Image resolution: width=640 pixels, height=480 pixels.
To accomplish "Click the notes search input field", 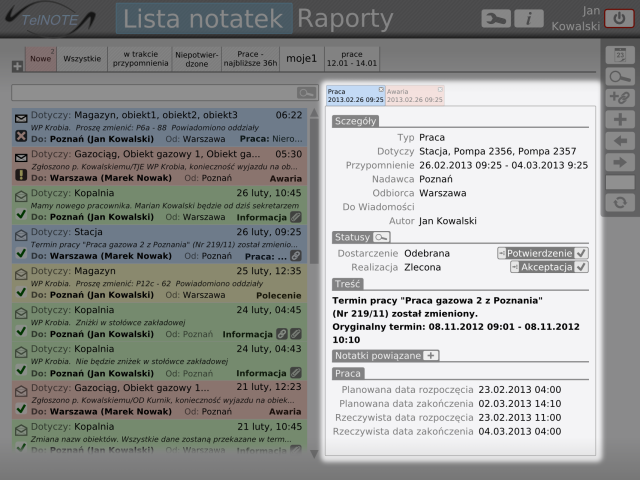I will (154, 93).
